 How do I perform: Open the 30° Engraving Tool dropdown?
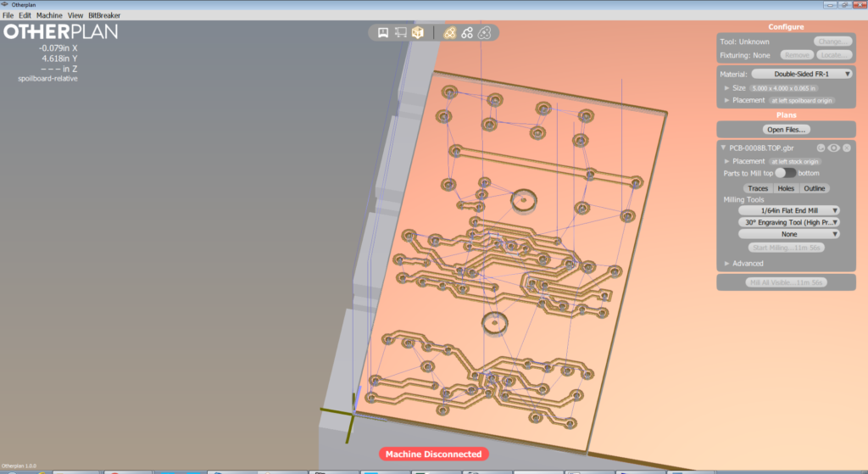pyautogui.click(x=789, y=222)
